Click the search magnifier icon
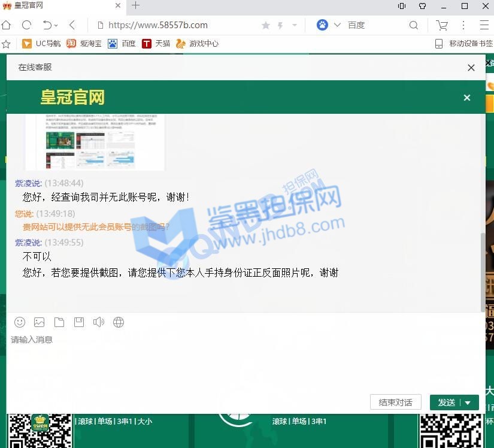Viewport: 494px width, 448px height. [414, 25]
